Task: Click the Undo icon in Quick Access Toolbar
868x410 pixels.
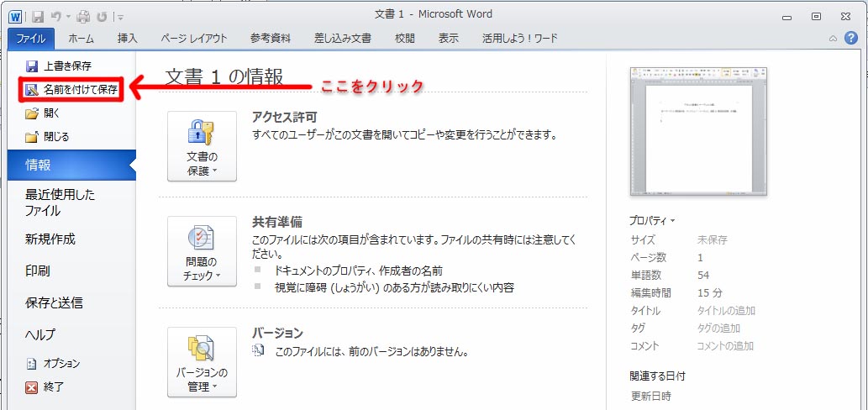Action: [x=56, y=17]
